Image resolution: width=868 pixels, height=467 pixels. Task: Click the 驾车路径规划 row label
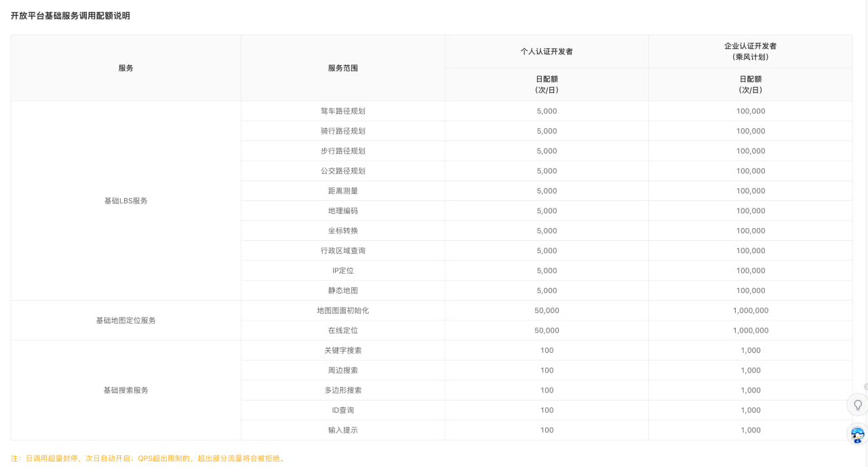(x=342, y=111)
